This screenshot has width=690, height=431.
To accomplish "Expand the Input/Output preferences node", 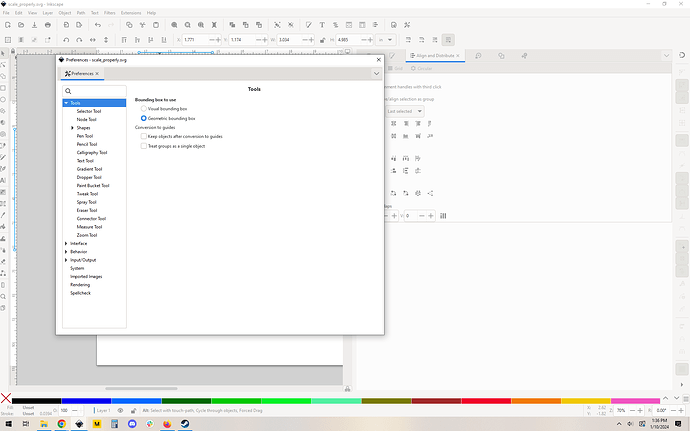I will click(66, 260).
